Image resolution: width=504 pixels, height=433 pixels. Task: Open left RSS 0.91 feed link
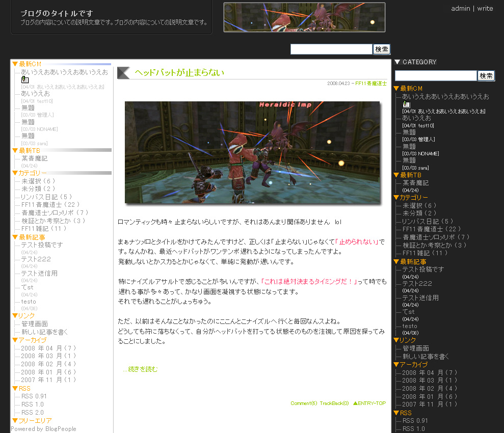(x=34, y=396)
